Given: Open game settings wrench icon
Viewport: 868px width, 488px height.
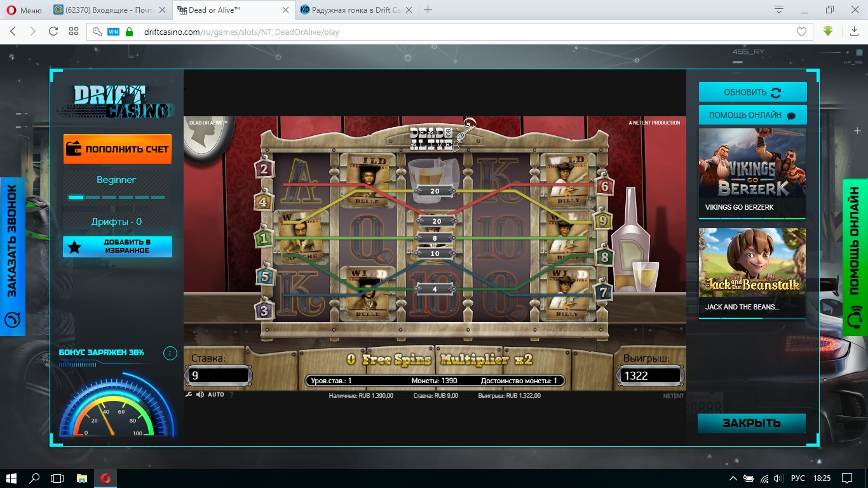Looking at the screenshot, I should coord(189,395).
